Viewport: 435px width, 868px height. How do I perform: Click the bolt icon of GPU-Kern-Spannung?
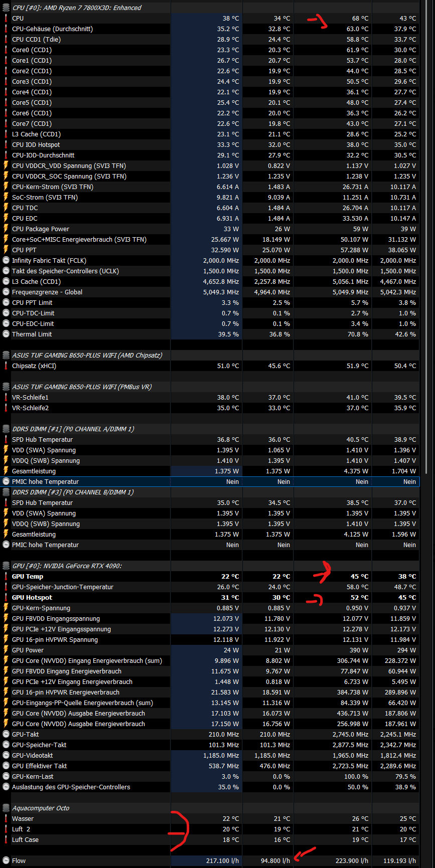point(6,608)
